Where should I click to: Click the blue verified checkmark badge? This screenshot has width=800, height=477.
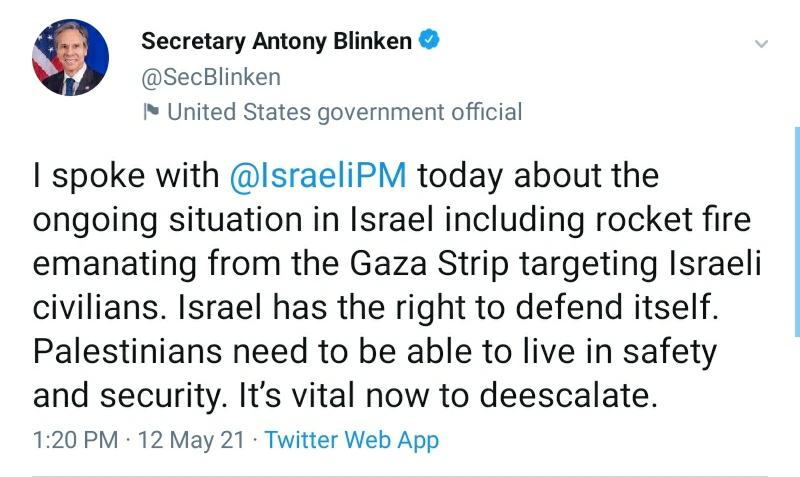(429, 41)
